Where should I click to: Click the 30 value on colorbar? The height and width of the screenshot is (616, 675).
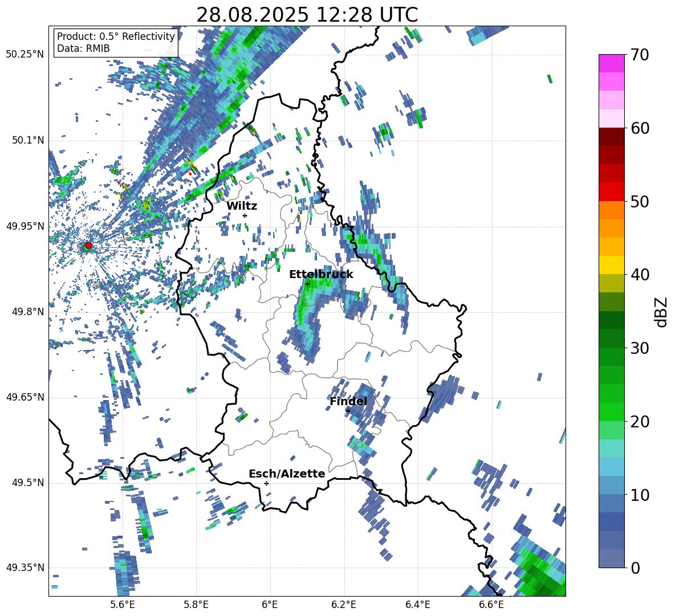(639, 348)
